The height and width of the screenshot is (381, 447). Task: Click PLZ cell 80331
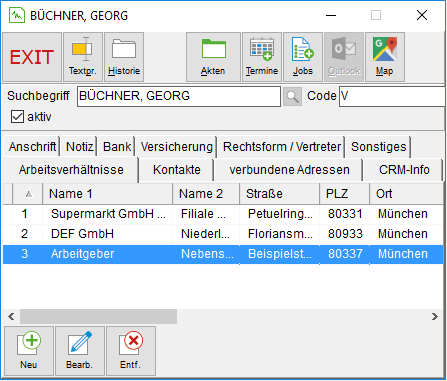[x=345, y=214]
